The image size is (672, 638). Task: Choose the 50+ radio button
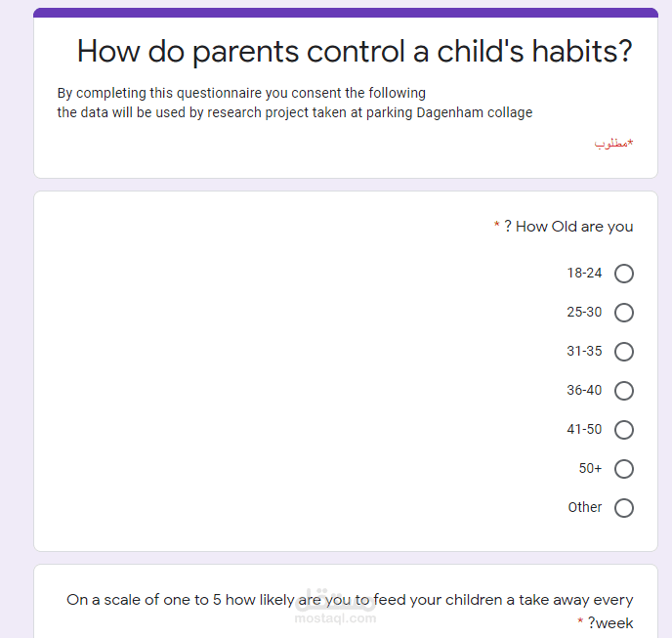[x=624, y=469]
